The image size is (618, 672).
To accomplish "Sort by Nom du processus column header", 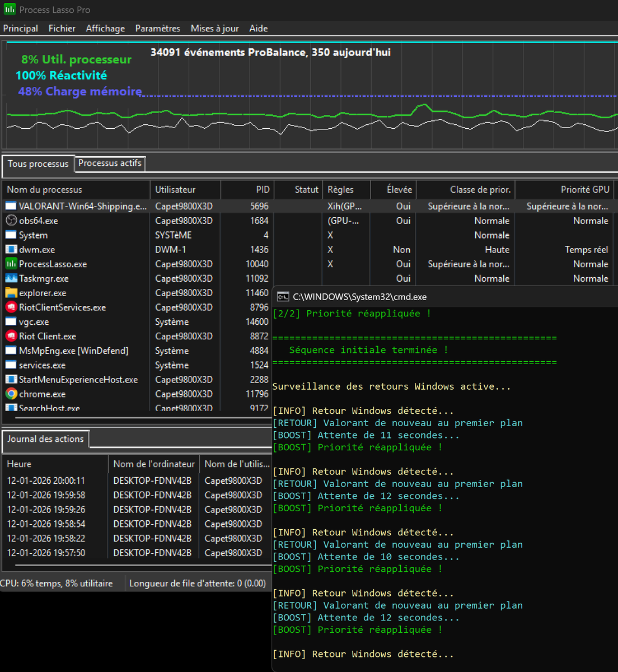I will [x=76, y=189].
